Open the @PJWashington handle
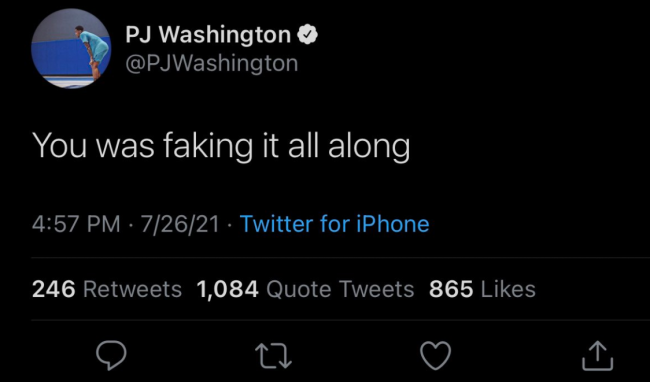This screenshot has width=650, height=382. pos(211,64)
